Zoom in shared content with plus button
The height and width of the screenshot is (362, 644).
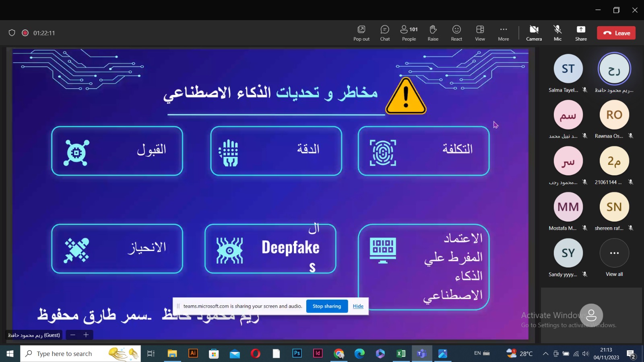click(x=86, y=335)
